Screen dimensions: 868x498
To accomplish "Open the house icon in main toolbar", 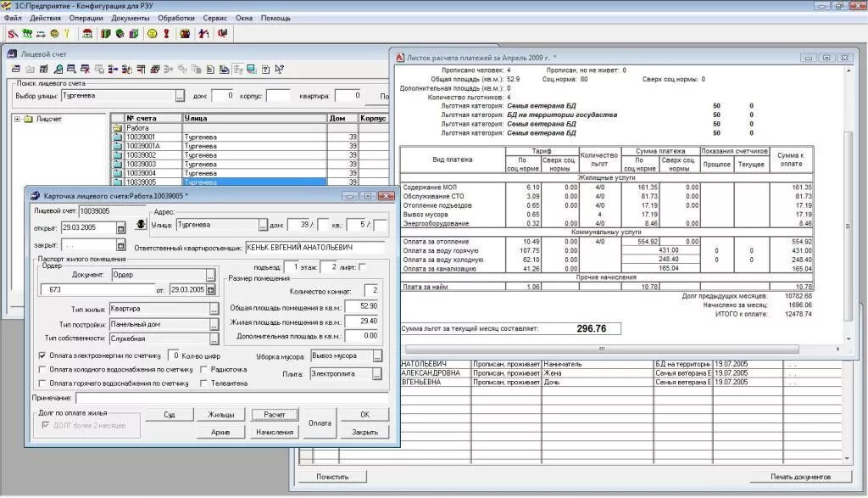I will click(87, 34).
